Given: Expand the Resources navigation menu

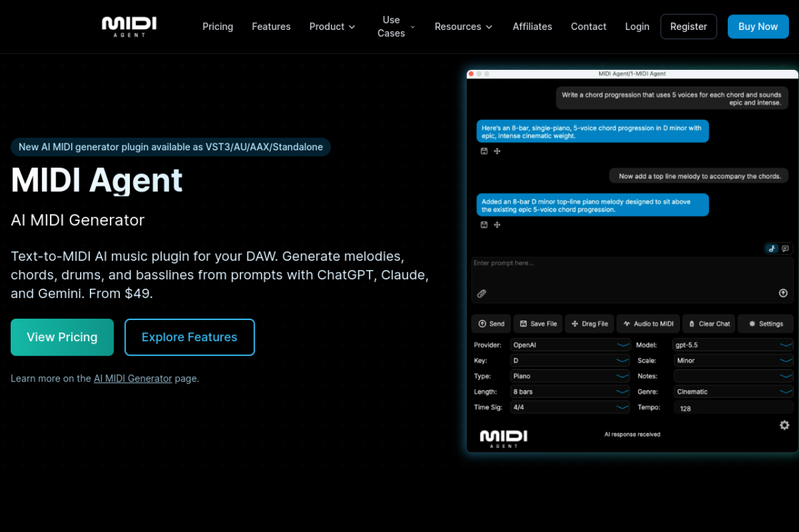Looking at the screenshot, I should (464, 27).
